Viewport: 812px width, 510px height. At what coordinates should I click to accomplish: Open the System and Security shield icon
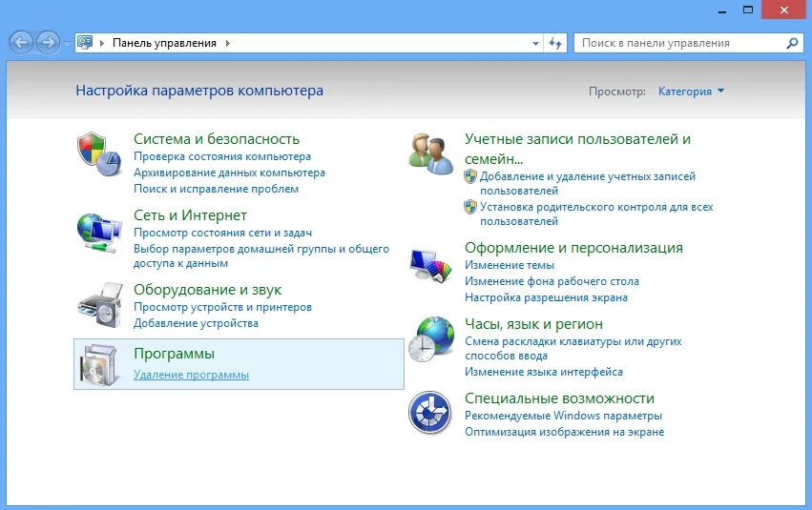point(99,153)
